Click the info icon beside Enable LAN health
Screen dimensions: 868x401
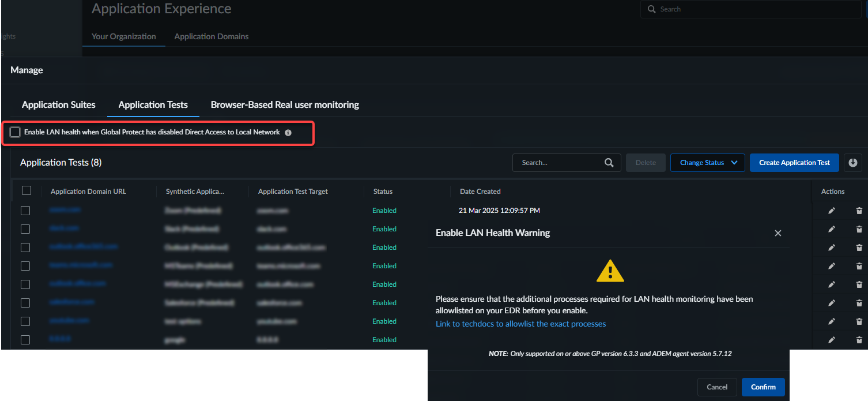[x=288, y=133]
